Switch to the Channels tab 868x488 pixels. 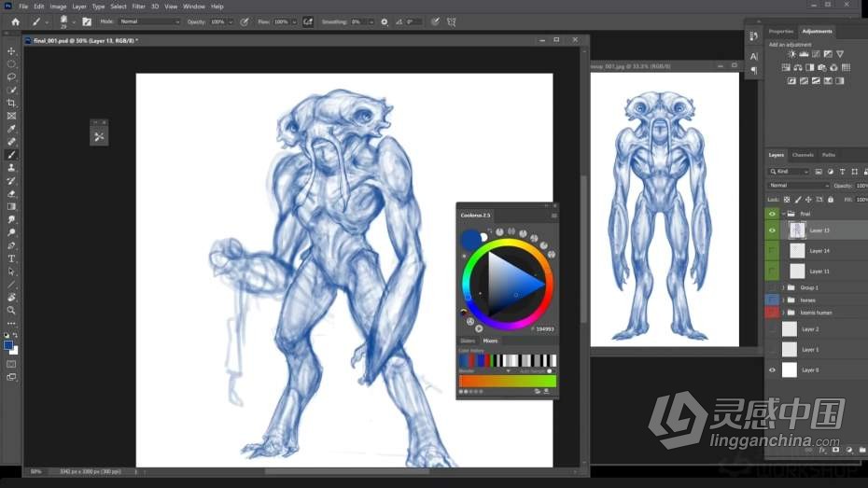tap(803, 155)
